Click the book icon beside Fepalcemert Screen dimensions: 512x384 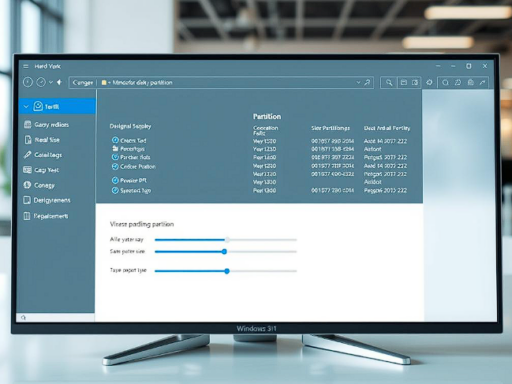point(27,216)
